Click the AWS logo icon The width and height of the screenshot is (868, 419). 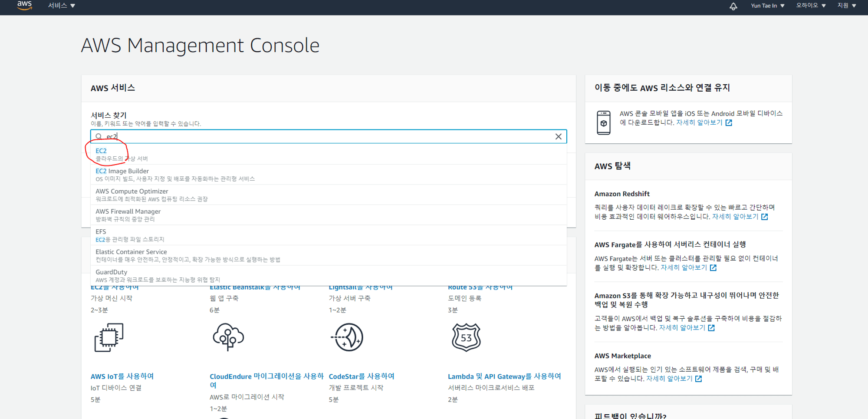coord(24,5)
